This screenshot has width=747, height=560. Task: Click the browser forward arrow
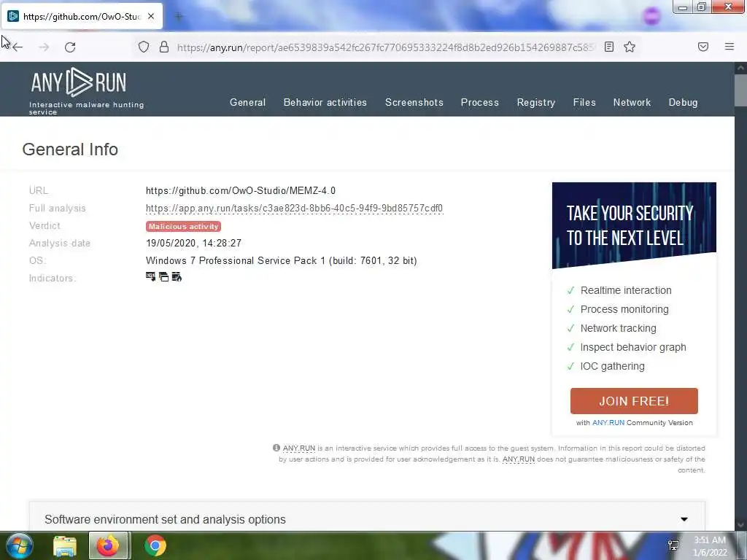pyautogui.click(x=44, y=47)
